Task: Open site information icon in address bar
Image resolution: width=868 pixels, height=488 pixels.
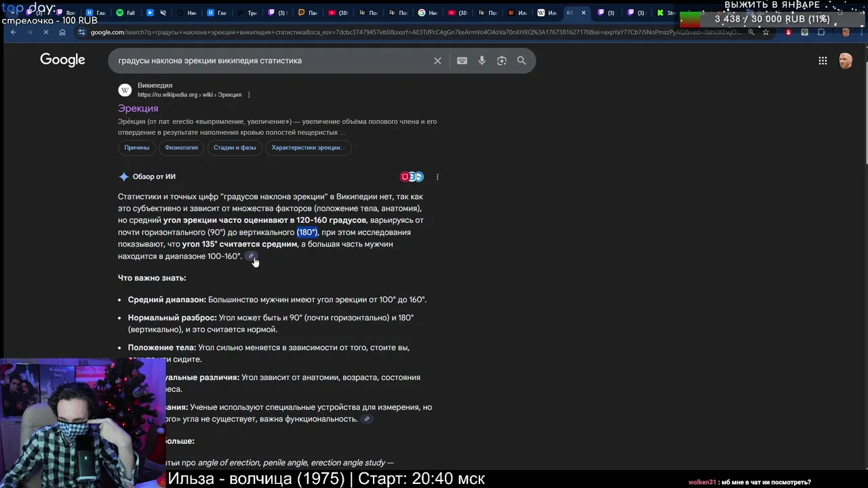Action: [x=82, y=33]
